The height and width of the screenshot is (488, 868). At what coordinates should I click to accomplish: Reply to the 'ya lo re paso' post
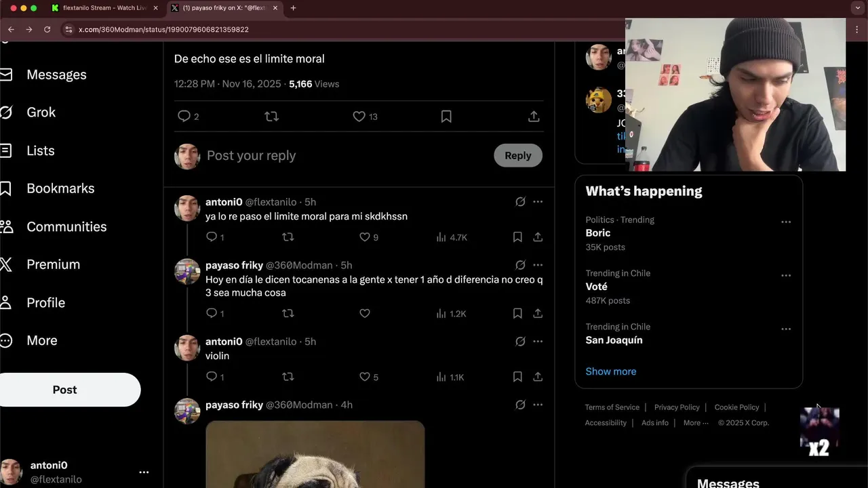212,237
